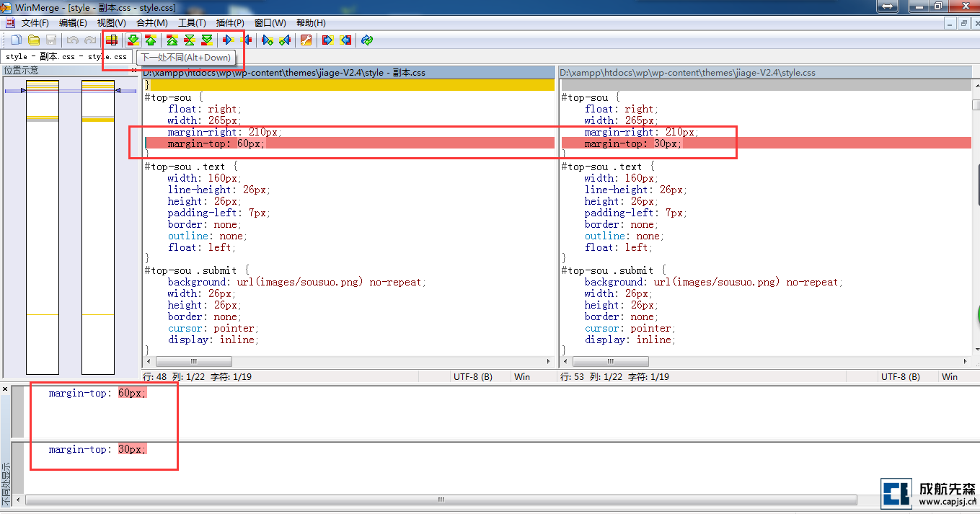Image resolution: width=980 pixels, height=514 pixels.
Task: Click the open folder toolbar icon
Action: point(34,40)
